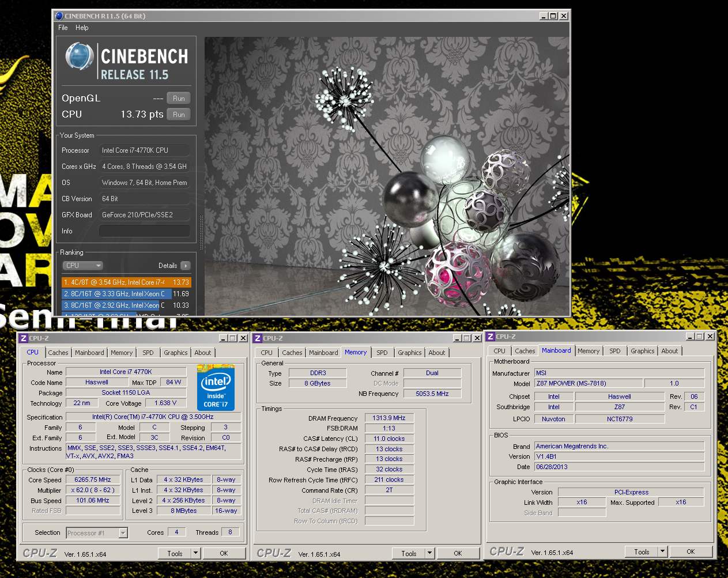Click OK in CPU-Z Memory window

(x=458, y=554)
